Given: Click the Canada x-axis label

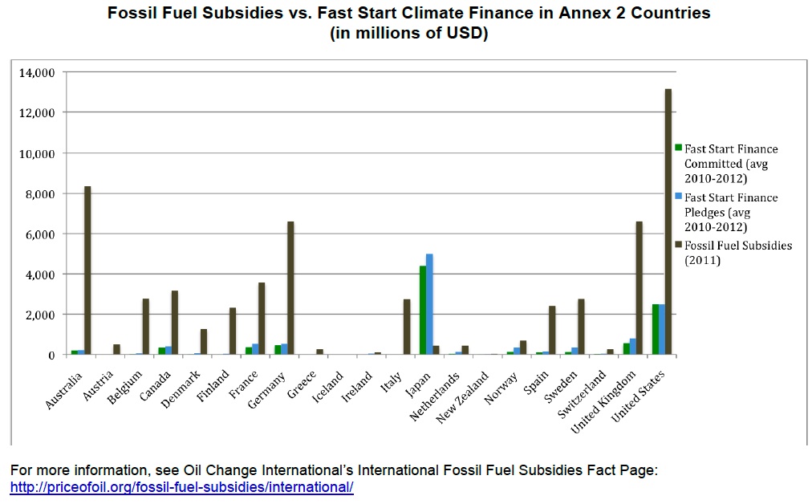Looking at the screenshot, I should (x=155, y=386).
